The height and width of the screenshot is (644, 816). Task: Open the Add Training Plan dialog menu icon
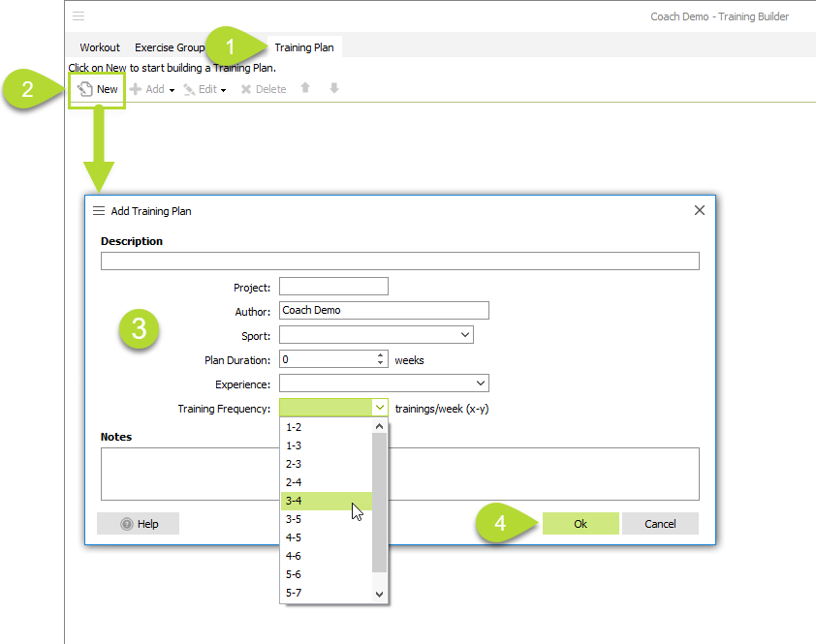pos(98,210)
